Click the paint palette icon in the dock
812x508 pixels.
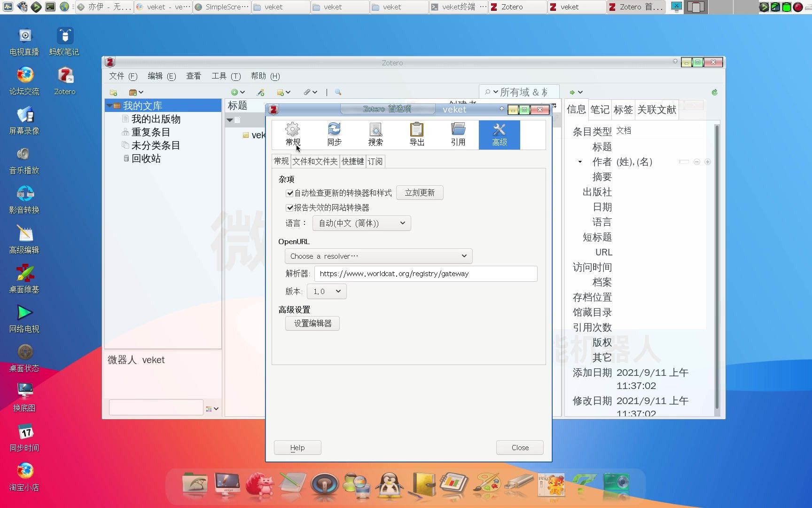[x=487, y=484]
